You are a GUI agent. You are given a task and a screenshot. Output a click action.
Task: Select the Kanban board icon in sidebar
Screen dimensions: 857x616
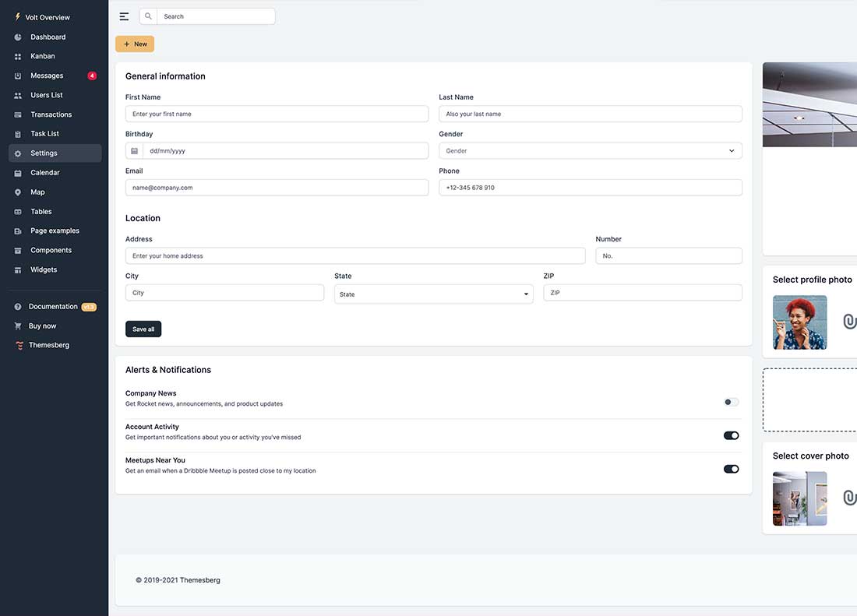click(x=17, y=55)
